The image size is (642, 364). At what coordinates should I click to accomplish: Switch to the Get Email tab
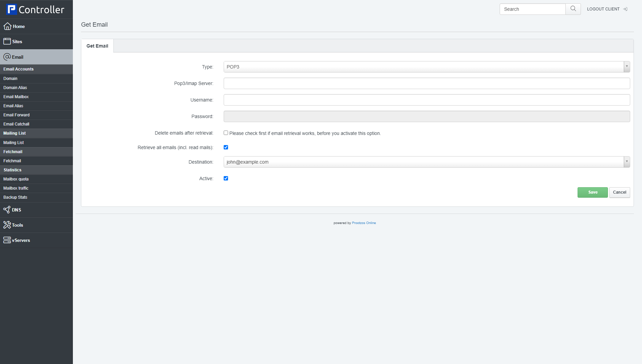click(97, 46)
